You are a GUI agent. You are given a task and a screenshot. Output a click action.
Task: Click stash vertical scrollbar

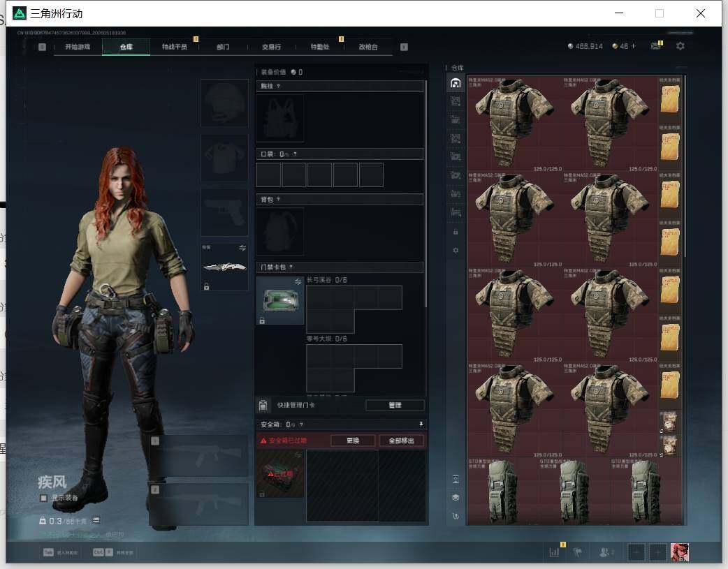[685, 165]
